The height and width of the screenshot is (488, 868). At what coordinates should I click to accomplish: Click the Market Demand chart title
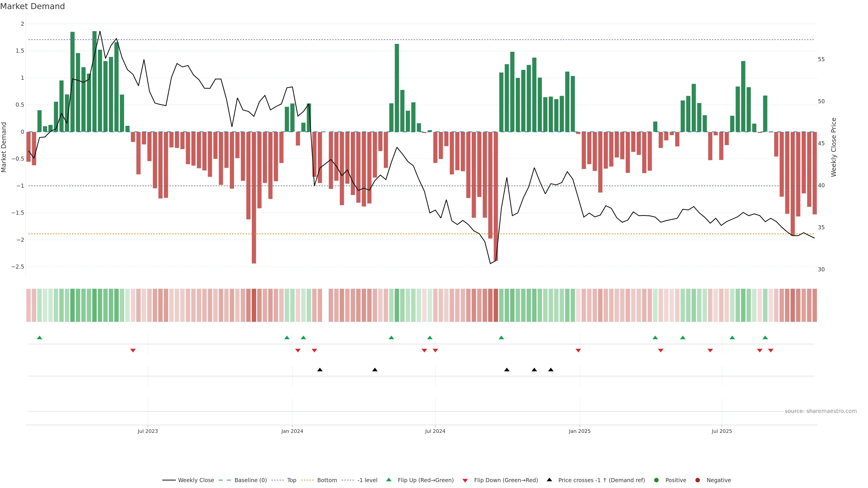(32, 6)
